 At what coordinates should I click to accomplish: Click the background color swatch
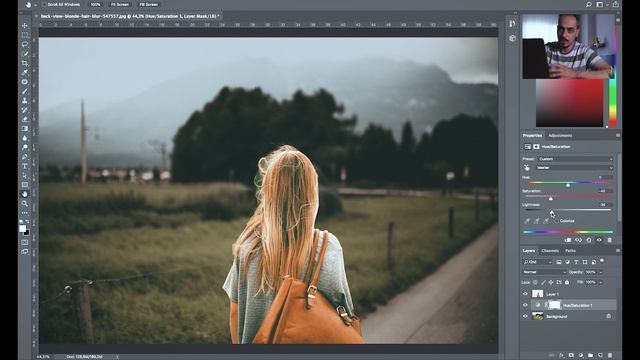(x=27, y=233)
